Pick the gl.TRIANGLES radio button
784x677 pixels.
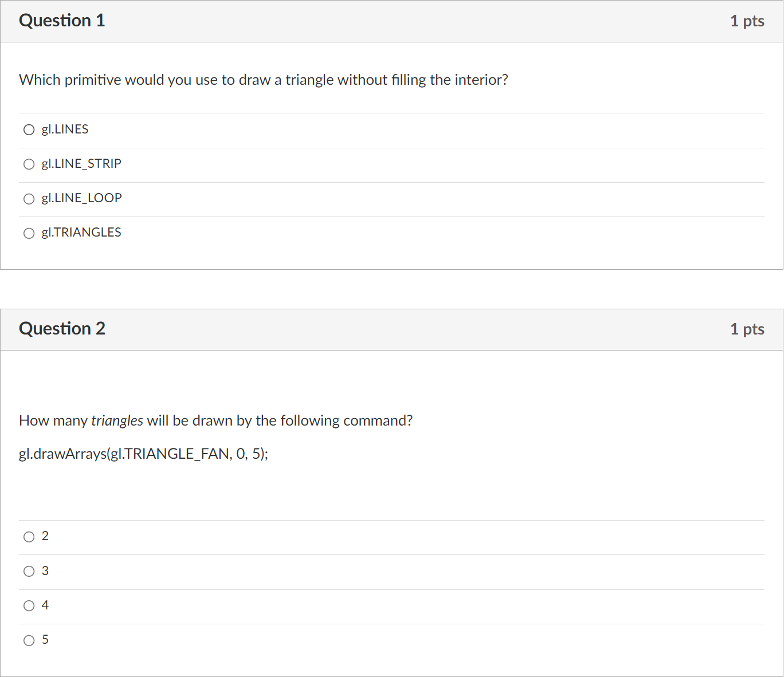[x=29, y=233]
